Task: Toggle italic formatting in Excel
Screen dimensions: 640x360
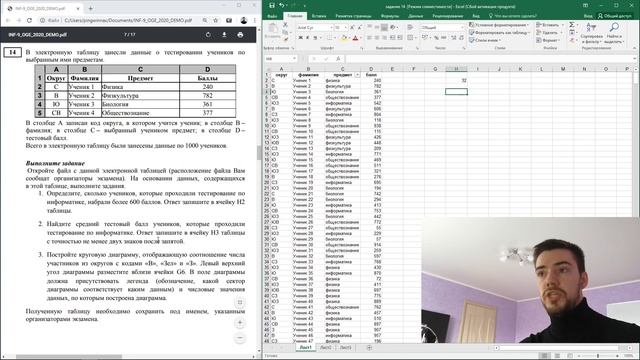Action: click(307, 38)
